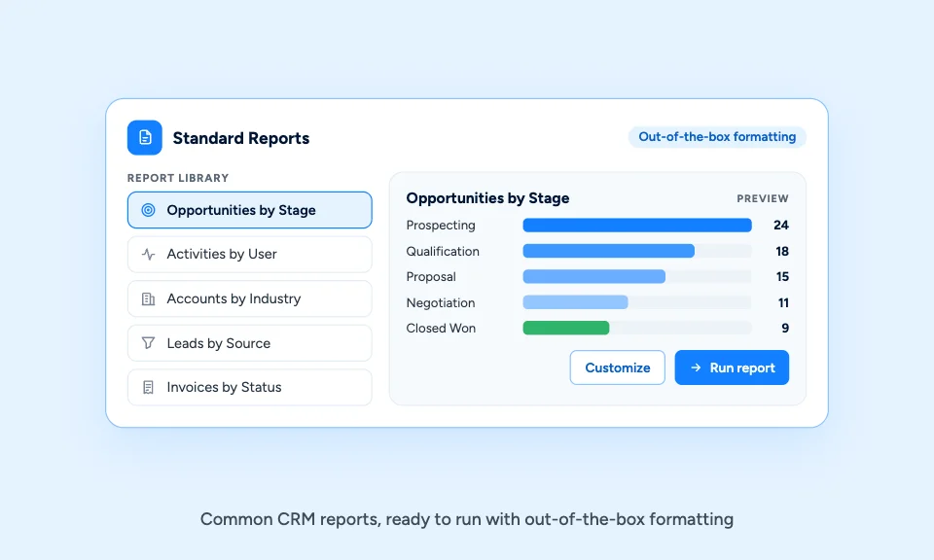Click the Out-of-the-box formatting badge
Viewport: 934px width, 560px height.
coord(717,137)
